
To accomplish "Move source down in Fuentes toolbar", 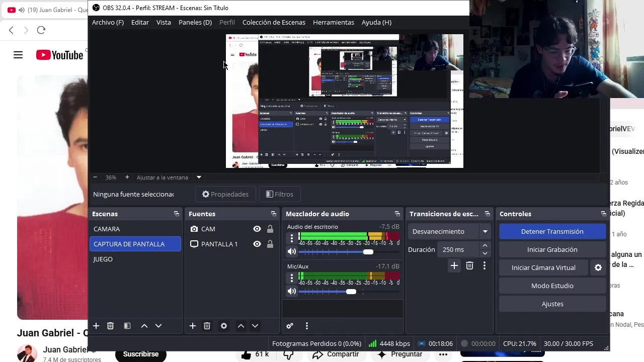I will (255, 326).
